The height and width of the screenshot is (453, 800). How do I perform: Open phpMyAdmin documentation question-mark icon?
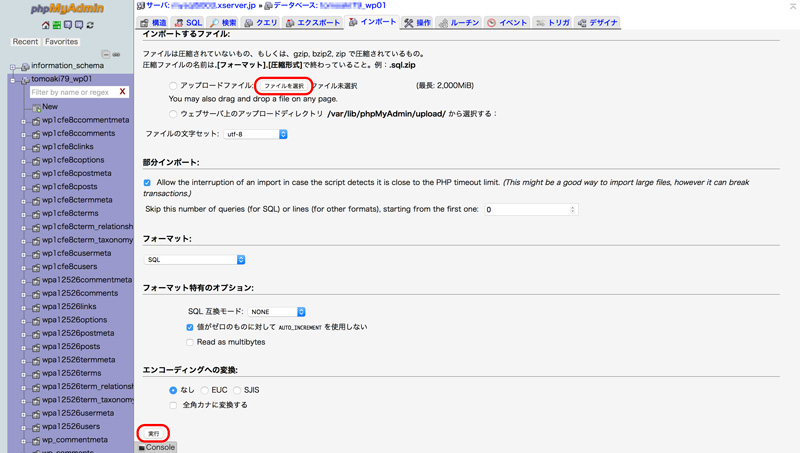(x=68, y=25)
